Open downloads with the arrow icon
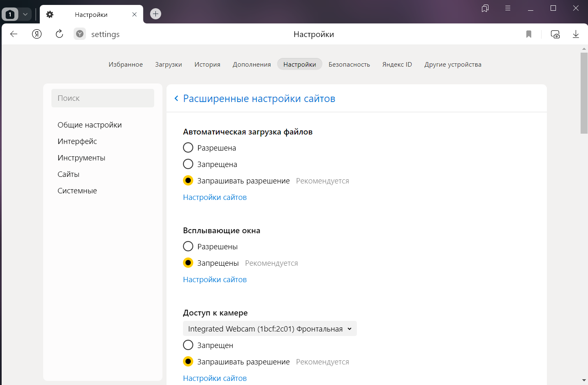Image resolution: width=588 pixels, height=385 pixels. point(576,34)
